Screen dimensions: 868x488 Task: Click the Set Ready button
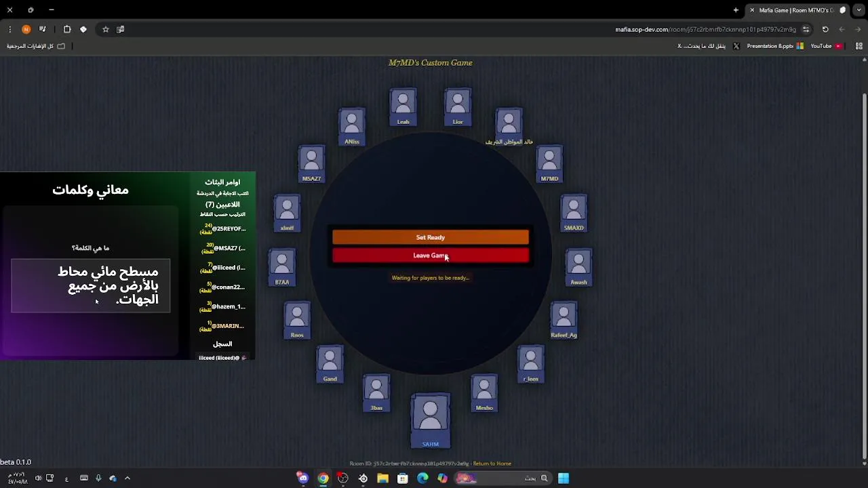click(x=431, y=237)
